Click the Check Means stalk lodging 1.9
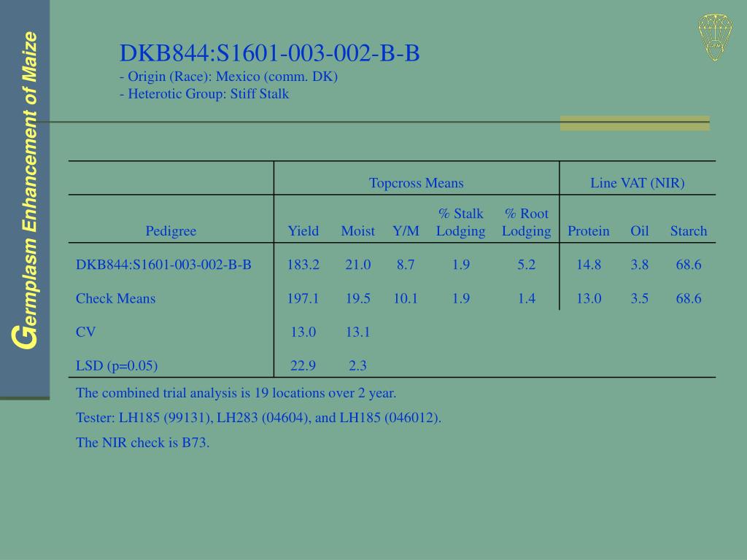 coord(461,298)
